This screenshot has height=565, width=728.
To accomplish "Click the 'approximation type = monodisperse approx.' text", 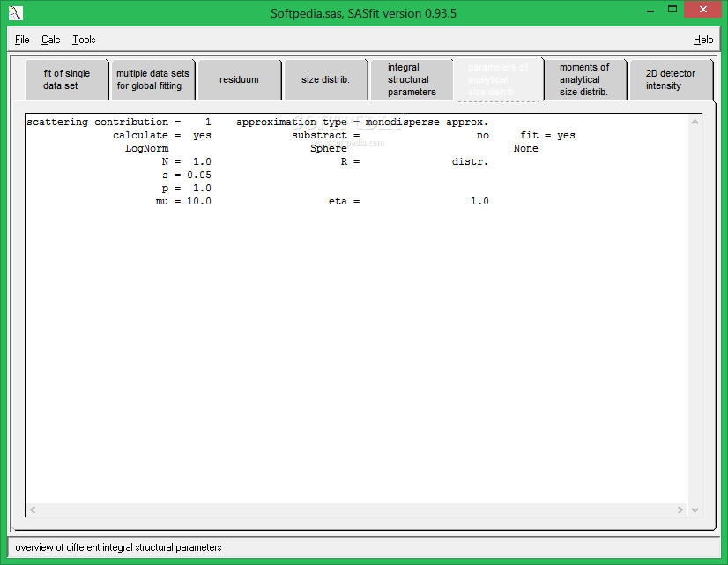I will [362, 123].
